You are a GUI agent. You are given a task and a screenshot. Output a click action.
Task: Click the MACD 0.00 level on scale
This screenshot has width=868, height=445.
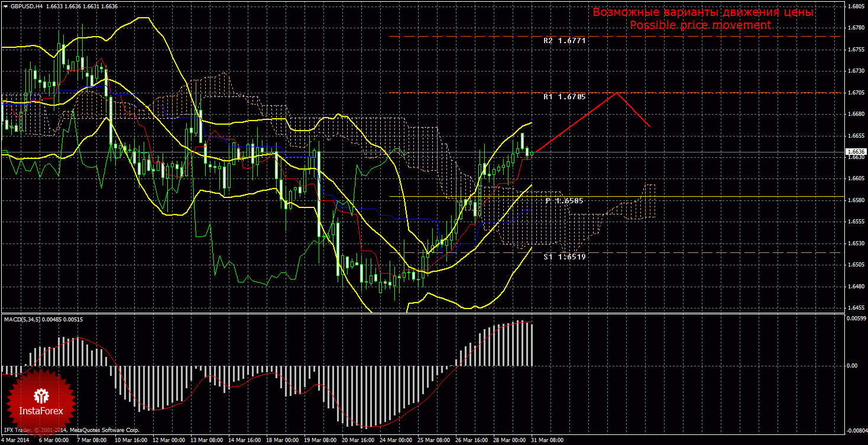[853, 365]
